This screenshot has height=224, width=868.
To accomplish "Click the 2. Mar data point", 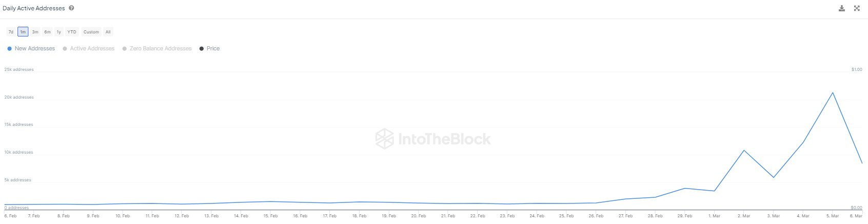I will 744,150.
